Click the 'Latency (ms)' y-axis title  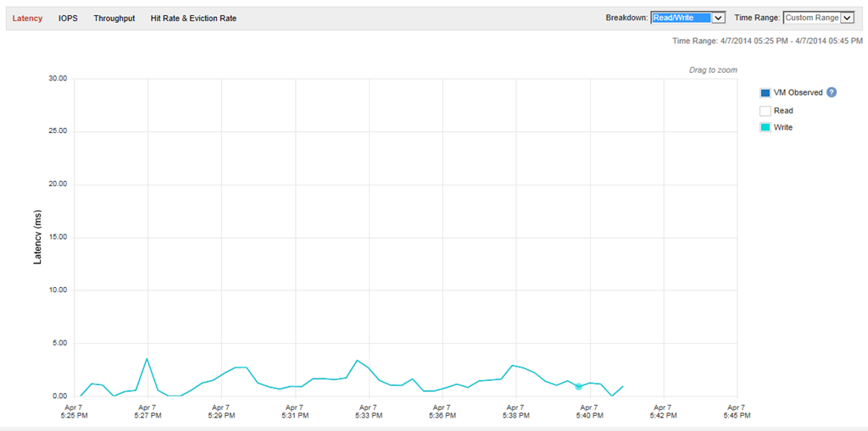[37, 237]
